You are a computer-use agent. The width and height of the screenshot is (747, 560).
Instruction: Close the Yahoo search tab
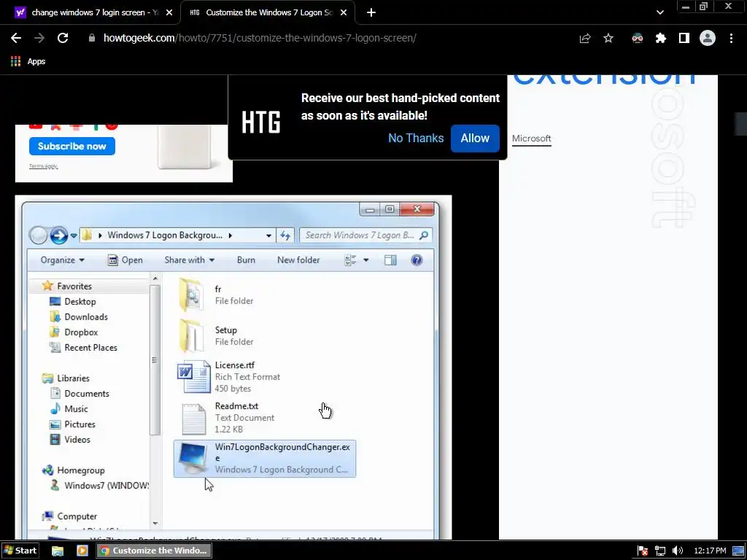pos(169,12)
